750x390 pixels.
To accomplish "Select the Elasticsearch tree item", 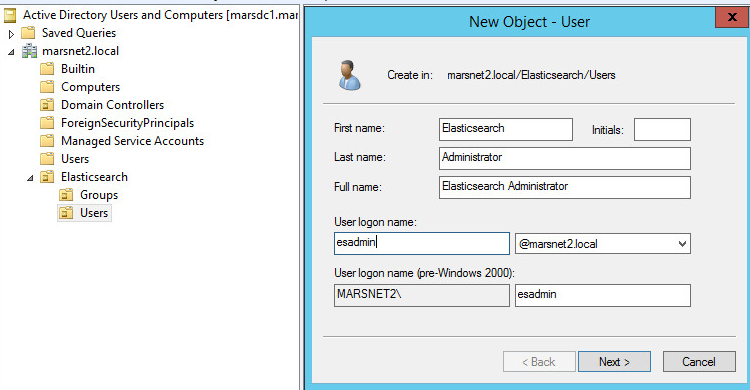I will point(94,177).
